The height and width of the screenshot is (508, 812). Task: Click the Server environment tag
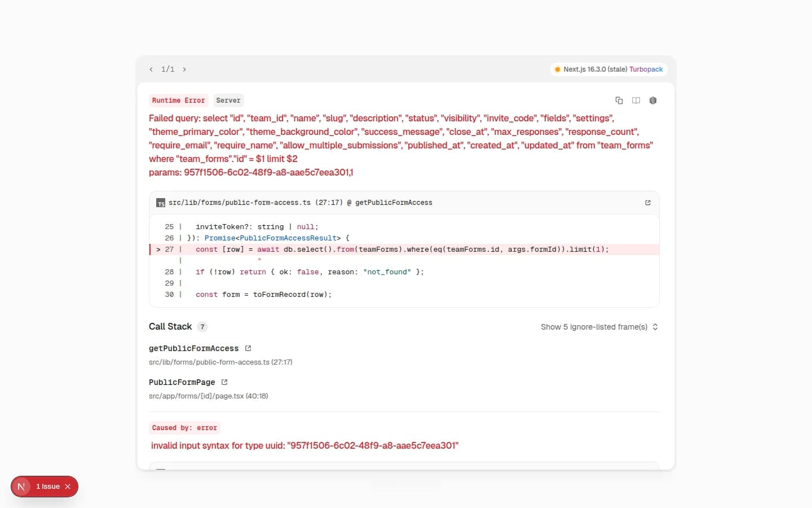tap(228, 100)
